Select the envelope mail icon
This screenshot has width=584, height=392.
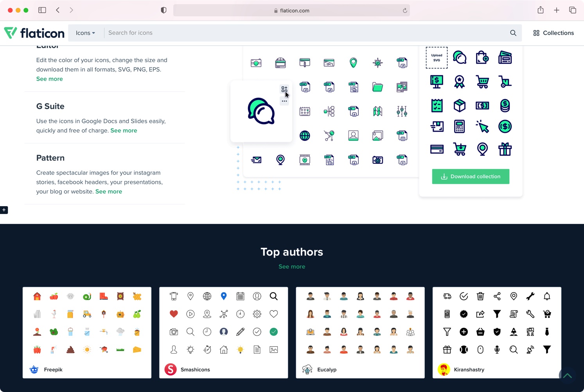pyautogui.click(x=256, y=160)
